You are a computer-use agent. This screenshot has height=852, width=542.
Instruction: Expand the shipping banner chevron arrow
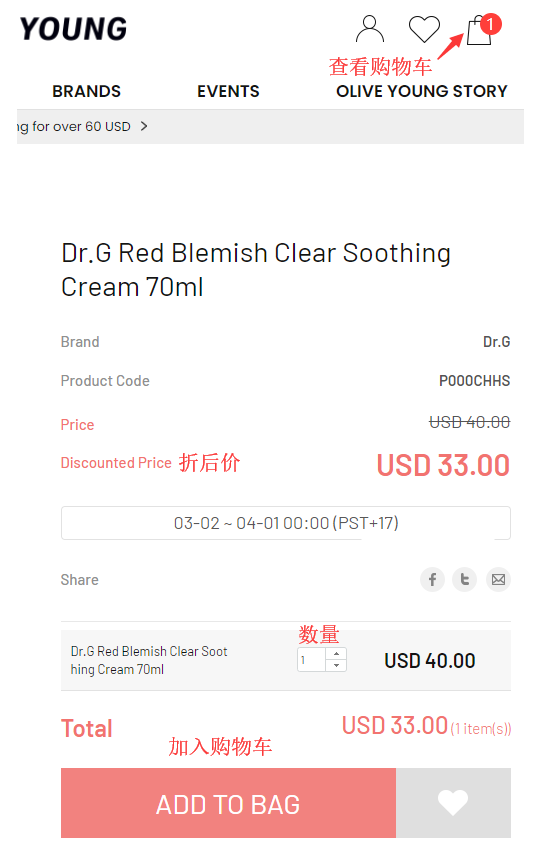coord(144,126)
